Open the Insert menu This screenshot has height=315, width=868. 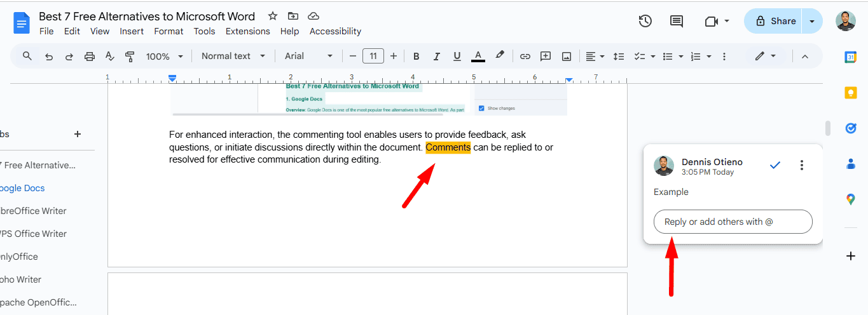132,31
